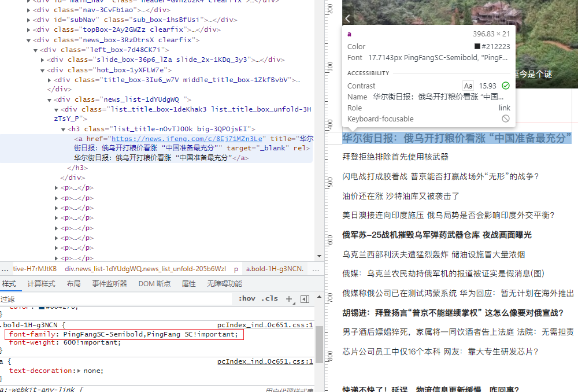578x392 pixels.
Task: Collapse the h3 list_title node
Action: [64, 130]
